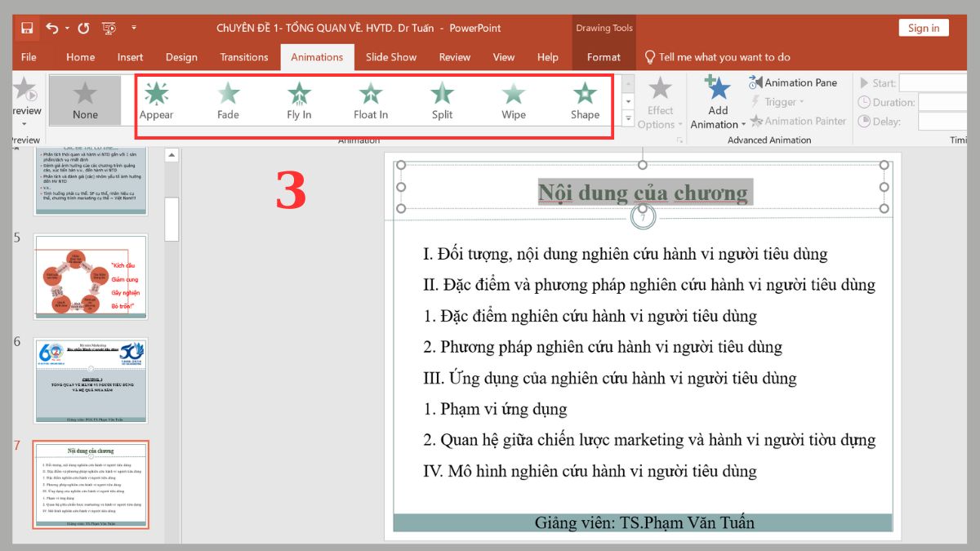The image size is (980, 551).
Task: Select the Wipe animation effect
Action: (x=513, y=98)
